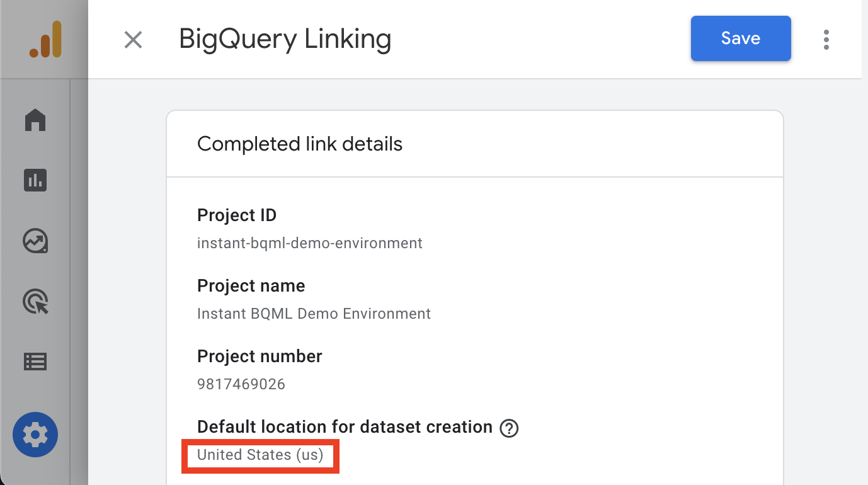Viewport: 868px width, 485px height.
Task: Select project number 9817469026
Action: coord(241,384)
